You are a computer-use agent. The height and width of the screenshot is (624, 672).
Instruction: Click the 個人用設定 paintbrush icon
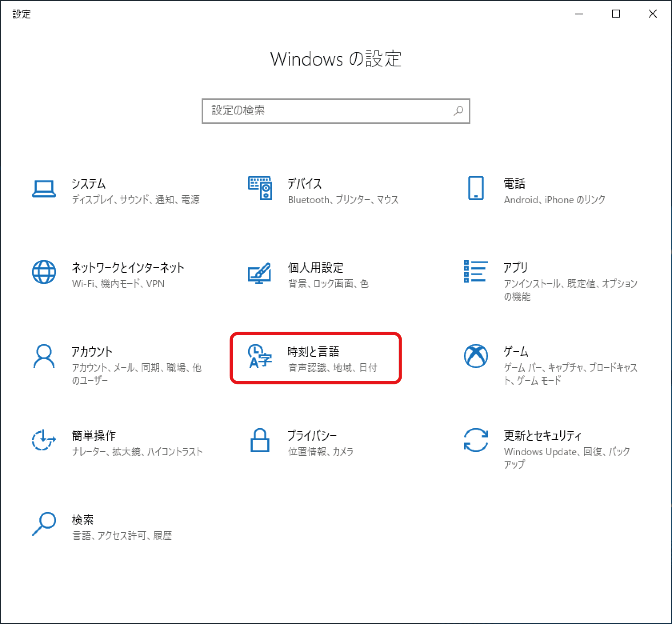[x=260, y=273]
